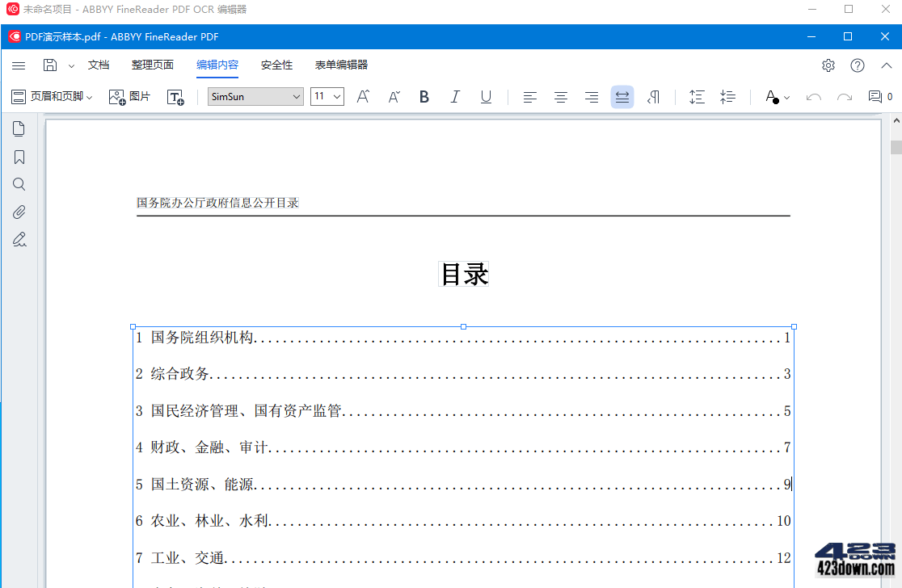The image size is (902, 588).
Task: Insert a picture into the PDF
Action: pyautogui.click(x=129, y=96)
